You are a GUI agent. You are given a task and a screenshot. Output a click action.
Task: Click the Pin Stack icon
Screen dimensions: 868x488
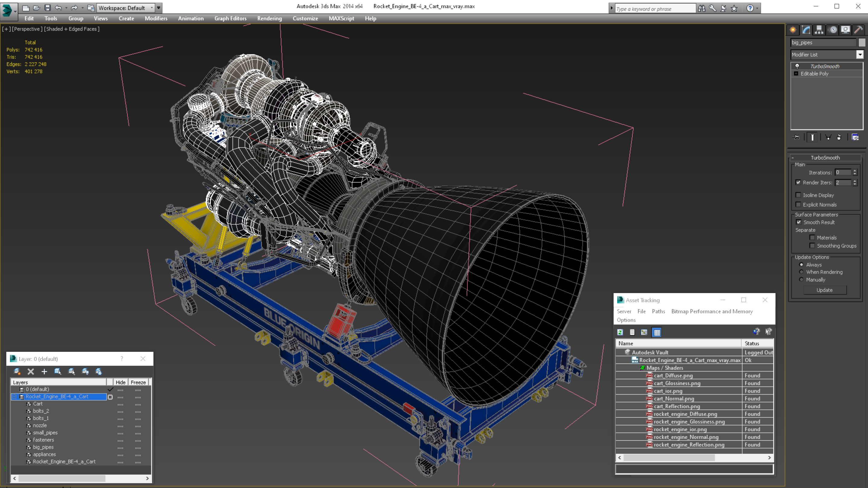point(797,137)
